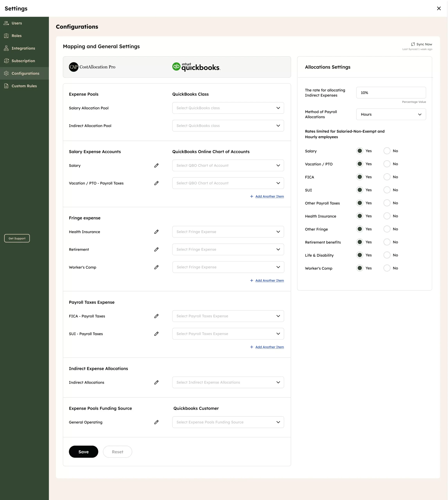Open the Configurations menu item
This screenshot has height=500, width=448.
point(24,73)
